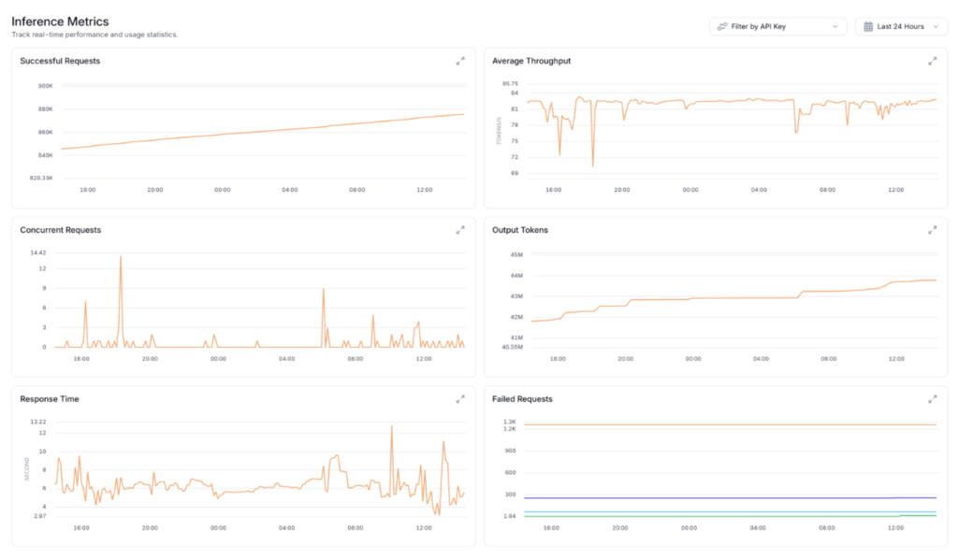Expand the Output Tokens chart to fullscreen
This screenshot has width=958, height=560.
pos(933,230)
